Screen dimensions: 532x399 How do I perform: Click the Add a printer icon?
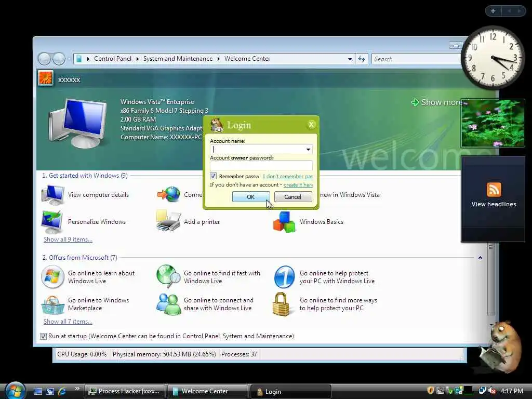click(x=168, y=221)
